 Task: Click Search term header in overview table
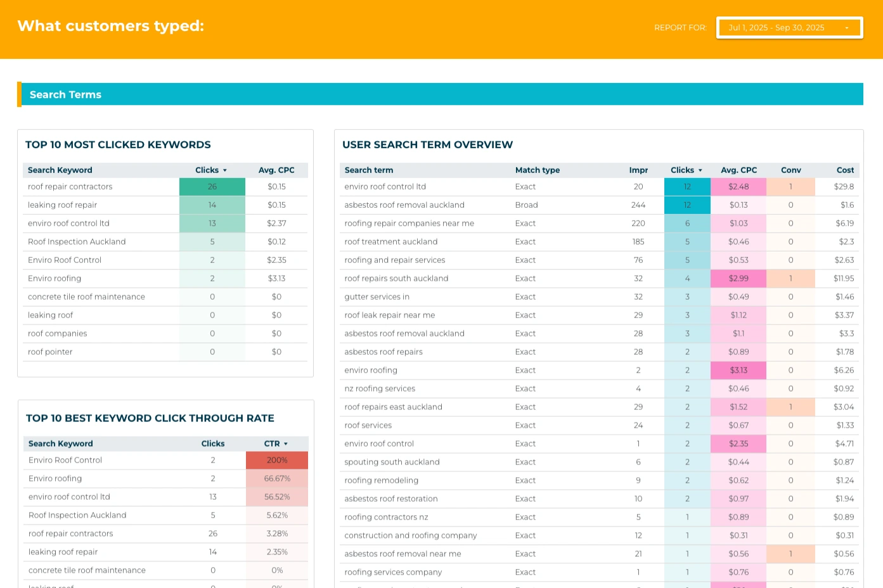pyautogui.click(x=368, y=170)
